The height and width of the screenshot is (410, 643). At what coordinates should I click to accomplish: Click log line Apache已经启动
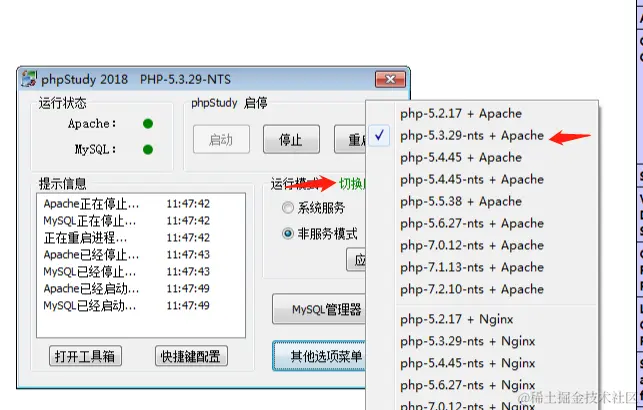127,289
